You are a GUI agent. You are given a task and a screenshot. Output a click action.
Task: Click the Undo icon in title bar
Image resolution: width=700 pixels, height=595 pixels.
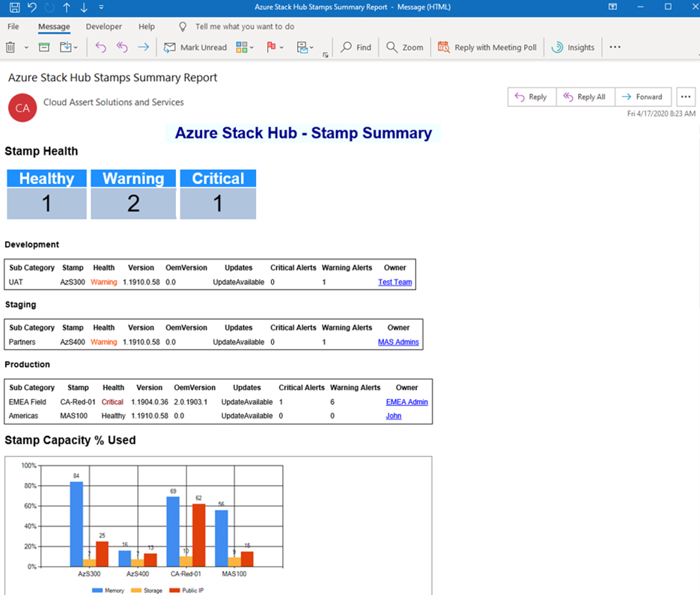(31, 7)
